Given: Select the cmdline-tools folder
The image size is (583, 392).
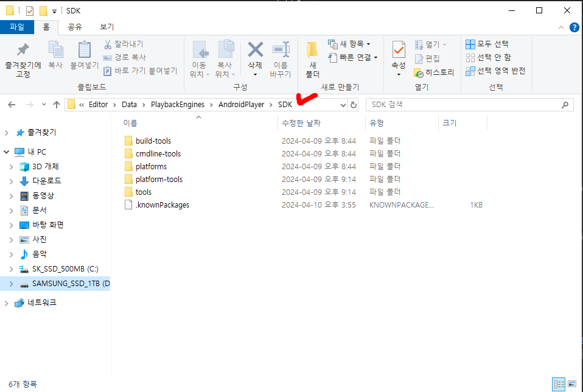Looking at the screenshot, I should (x=158, y=153).
